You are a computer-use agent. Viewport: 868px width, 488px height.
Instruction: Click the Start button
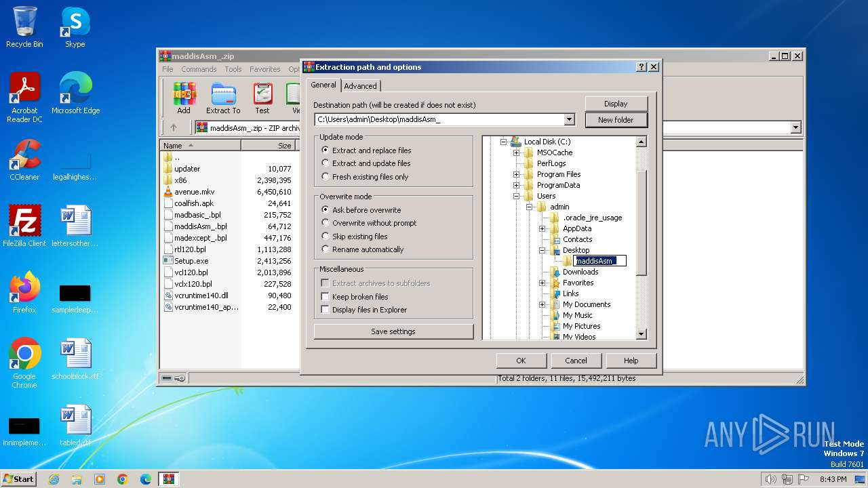point(19,479)
